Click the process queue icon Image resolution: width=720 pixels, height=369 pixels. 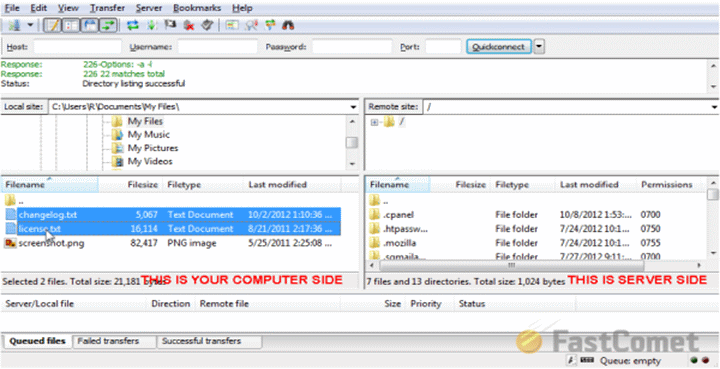tap(152, 25)
